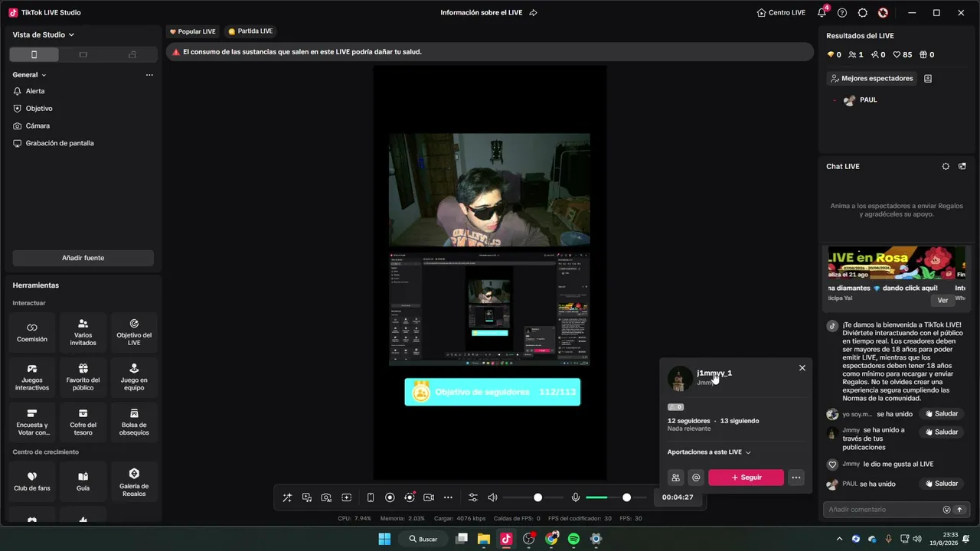Mute the microphone icon
This screenshot has width=980, height=551.
[x=576, y=497]
